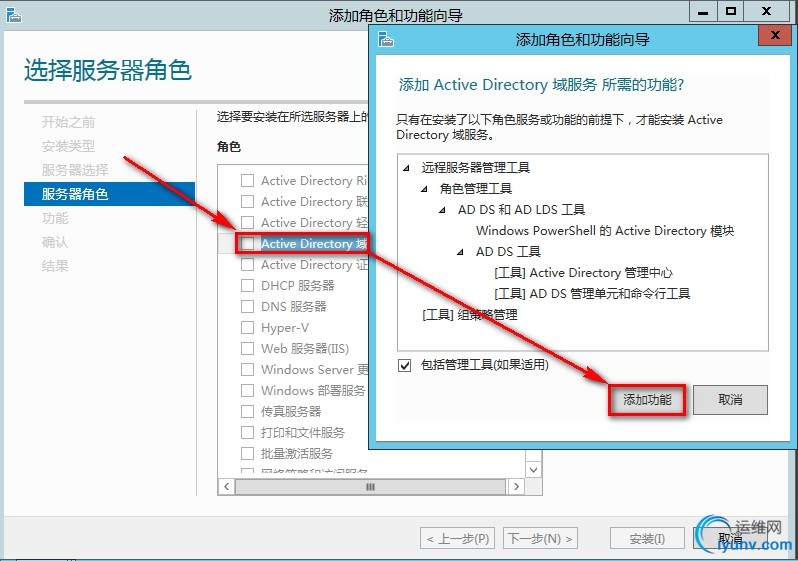Click the 添加功能 button

[x=647, y=400]
